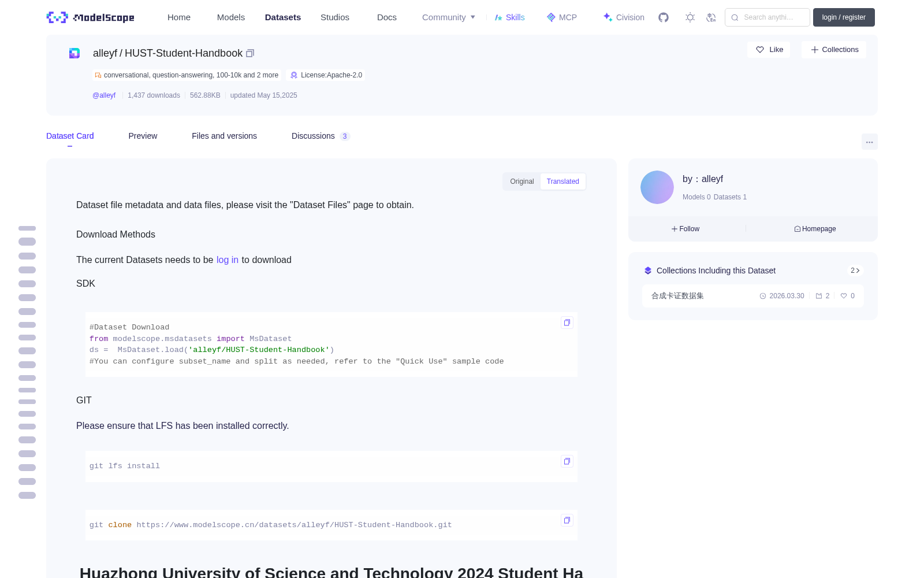This screenshot has width=924, height=578.
Task: Click the 562.88KB size text
Action: coord(205,95)
